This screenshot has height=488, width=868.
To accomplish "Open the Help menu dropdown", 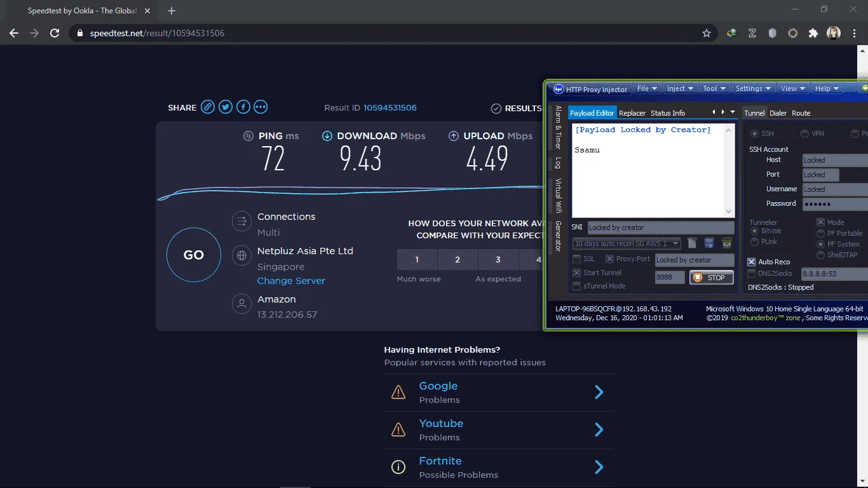I will [827, 88].
